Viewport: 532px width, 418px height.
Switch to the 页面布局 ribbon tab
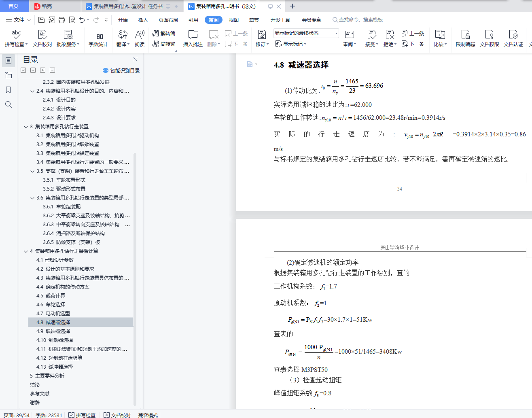[168, 20]
